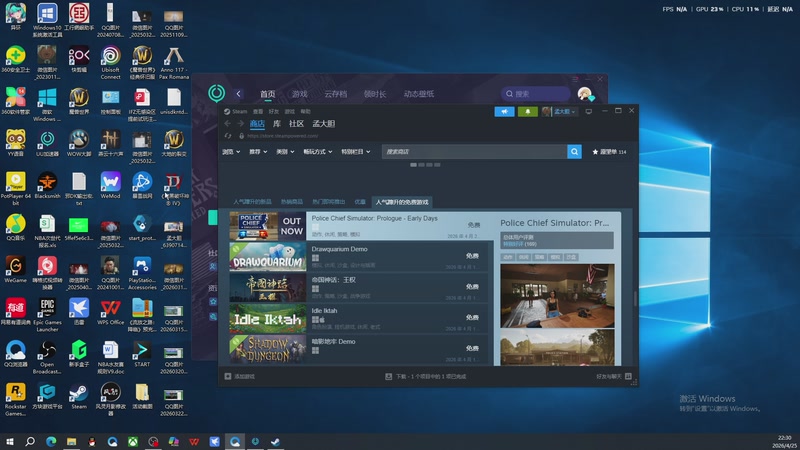
Task: Expand Steam store 特别栏目 dropdown
Action: click(x=356, y=152)
